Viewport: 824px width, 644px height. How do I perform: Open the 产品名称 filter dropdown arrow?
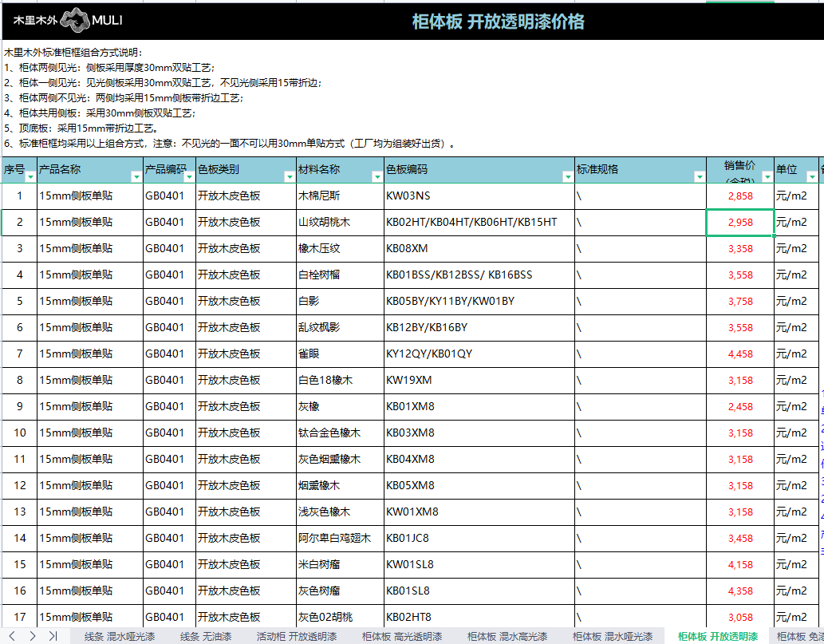point(136,177)
